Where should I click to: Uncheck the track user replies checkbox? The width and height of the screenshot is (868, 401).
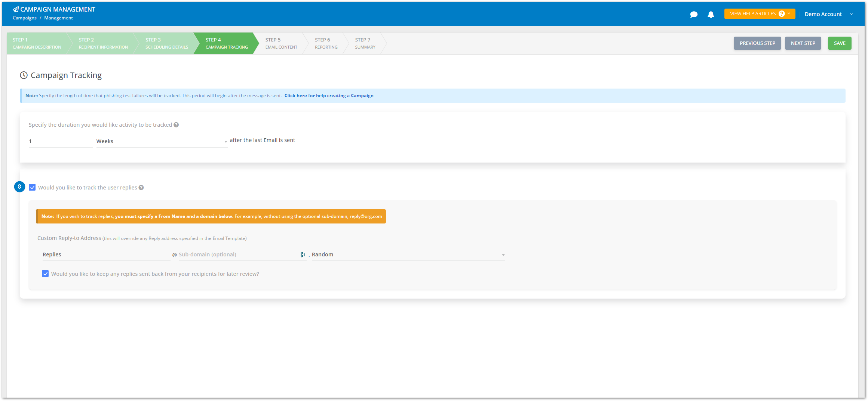point(32,187)
